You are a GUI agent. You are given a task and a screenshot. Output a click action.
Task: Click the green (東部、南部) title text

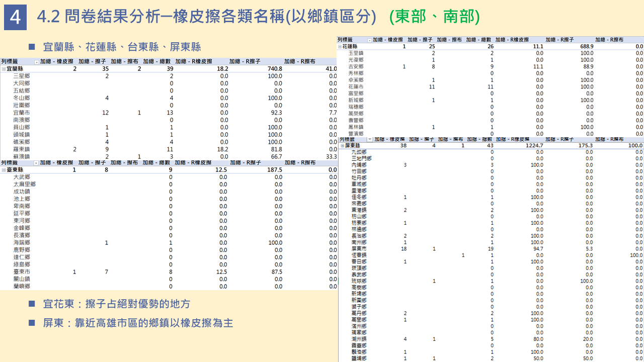click(x=435, y=17)
